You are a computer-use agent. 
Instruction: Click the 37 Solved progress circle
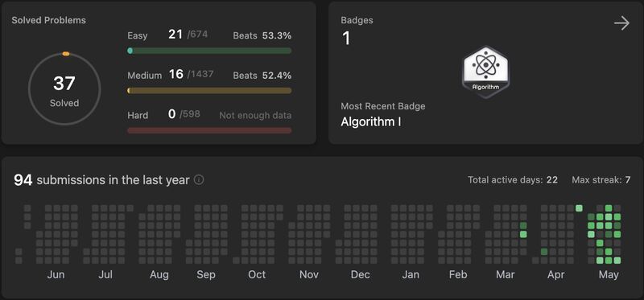(64, 89)
